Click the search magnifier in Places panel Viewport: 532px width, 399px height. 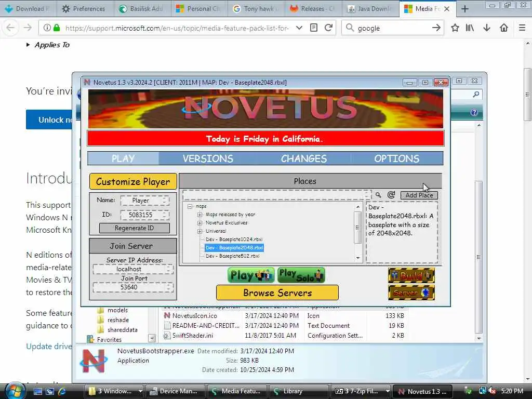378,195
